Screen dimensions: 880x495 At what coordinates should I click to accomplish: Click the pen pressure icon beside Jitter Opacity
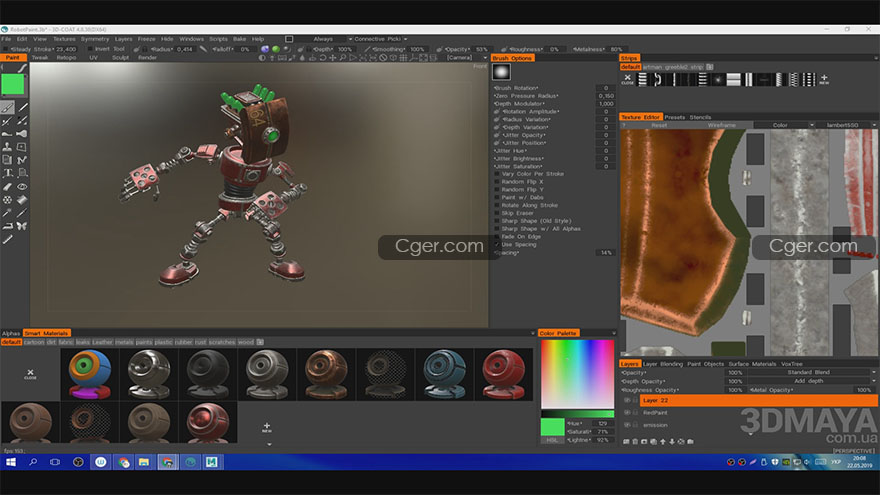[x=497, y=135]
